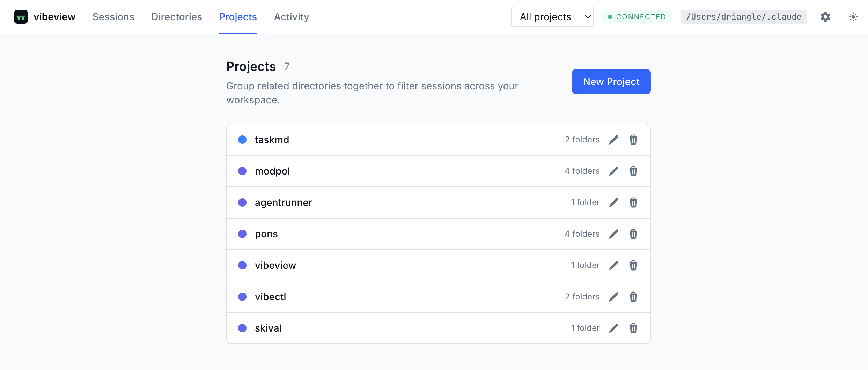Open the Directories tab

[x=176, y=16]
